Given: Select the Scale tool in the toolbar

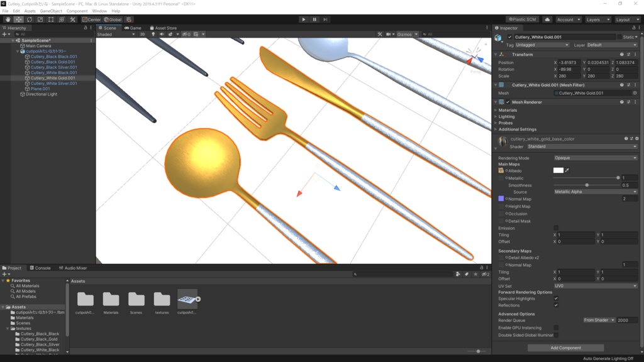Looking at the screenshot, I should (x=40, y=19).
